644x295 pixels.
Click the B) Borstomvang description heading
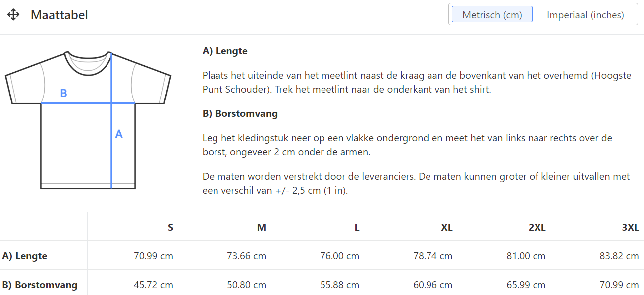click(240, 113)
